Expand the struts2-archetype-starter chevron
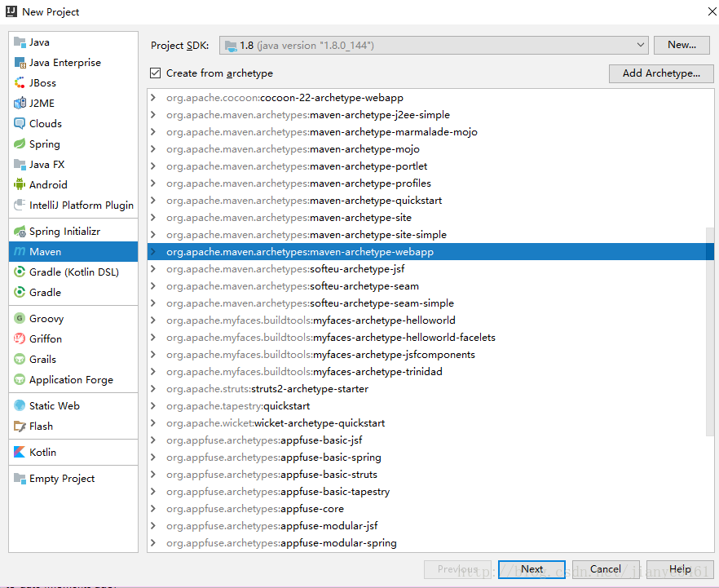Image resolution: width=719 pixels, height=588 pixels. [153, 389]
